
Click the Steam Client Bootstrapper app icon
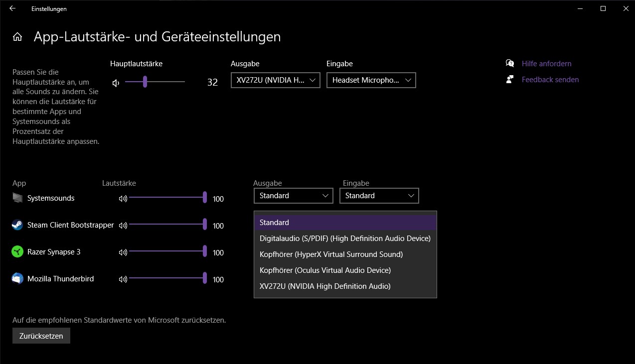pyautogui.click(x=17, y=225)
